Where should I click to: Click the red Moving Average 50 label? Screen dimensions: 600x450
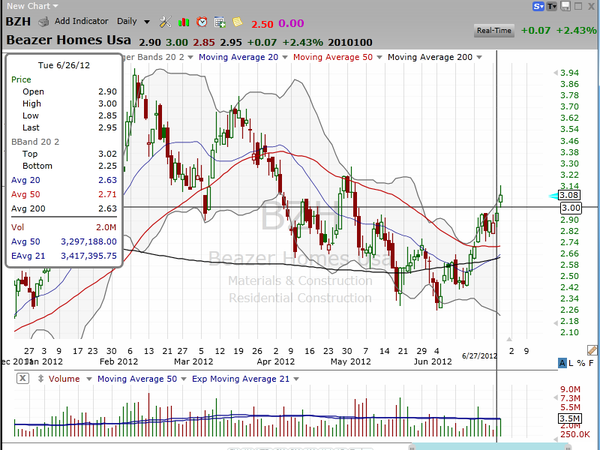[333, 57]
